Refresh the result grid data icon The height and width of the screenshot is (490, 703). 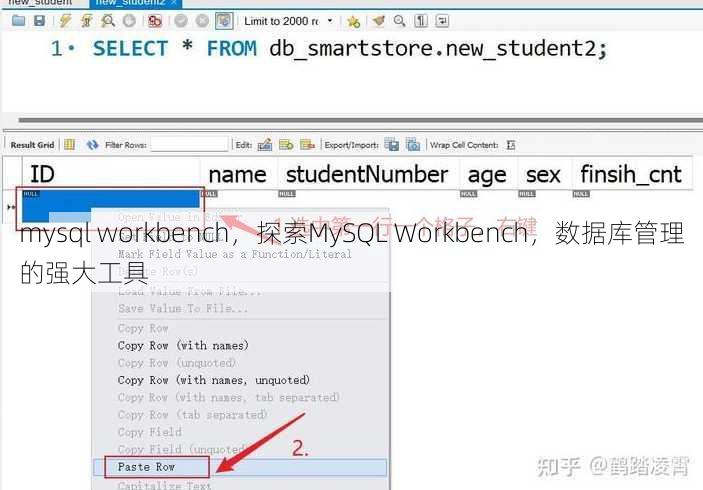click(92, 144)
